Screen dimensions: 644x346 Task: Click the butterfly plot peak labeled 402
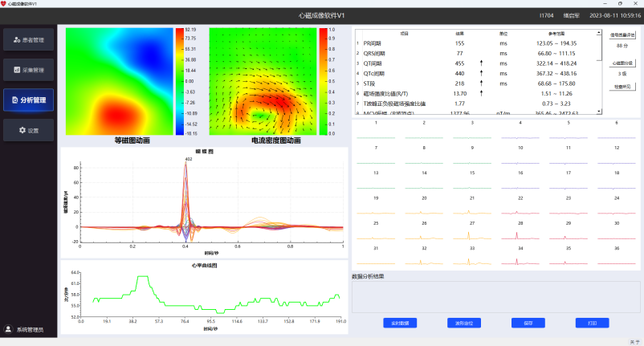[x=188, y=159]
